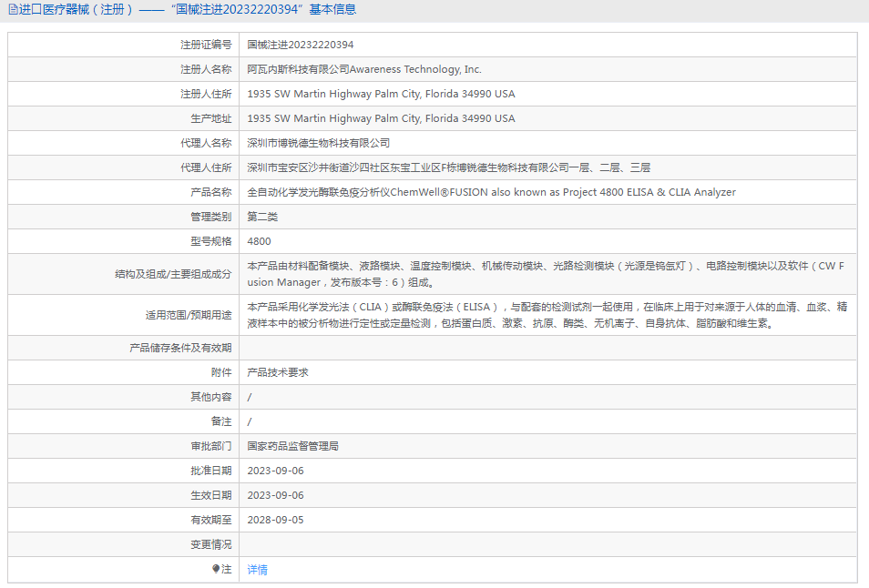Click the 生产地址 row label
The image size is (869, 588).
point(211,118)
